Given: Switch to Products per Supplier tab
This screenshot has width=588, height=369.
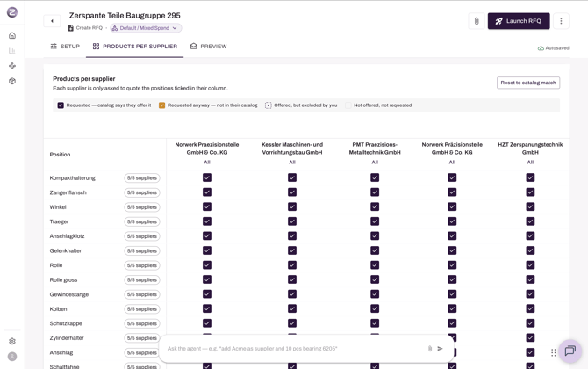Looking at the screenshot, I should (x=134, y=47).
